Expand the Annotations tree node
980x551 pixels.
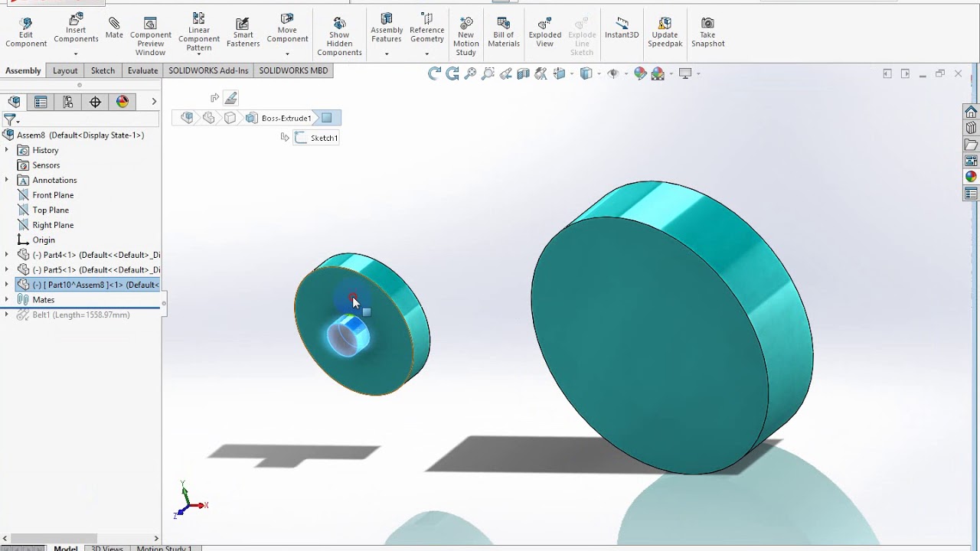[x=7, y=180]
